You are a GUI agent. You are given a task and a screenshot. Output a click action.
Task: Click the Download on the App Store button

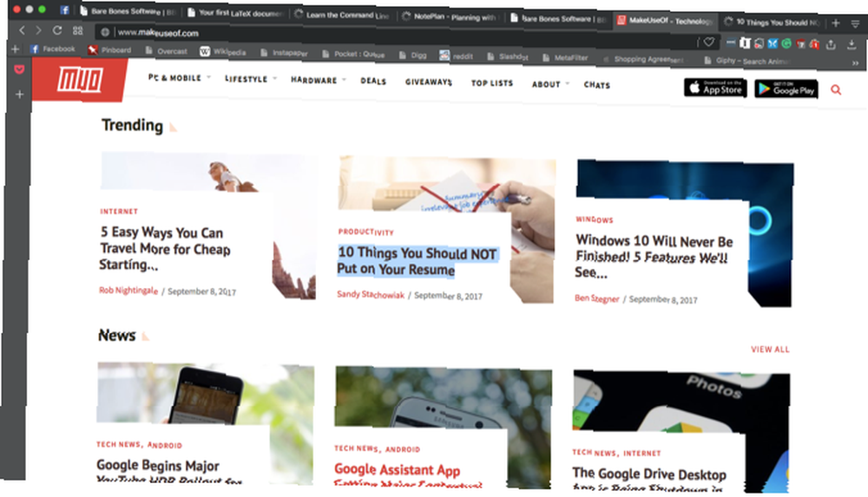[x=715, y=88]
